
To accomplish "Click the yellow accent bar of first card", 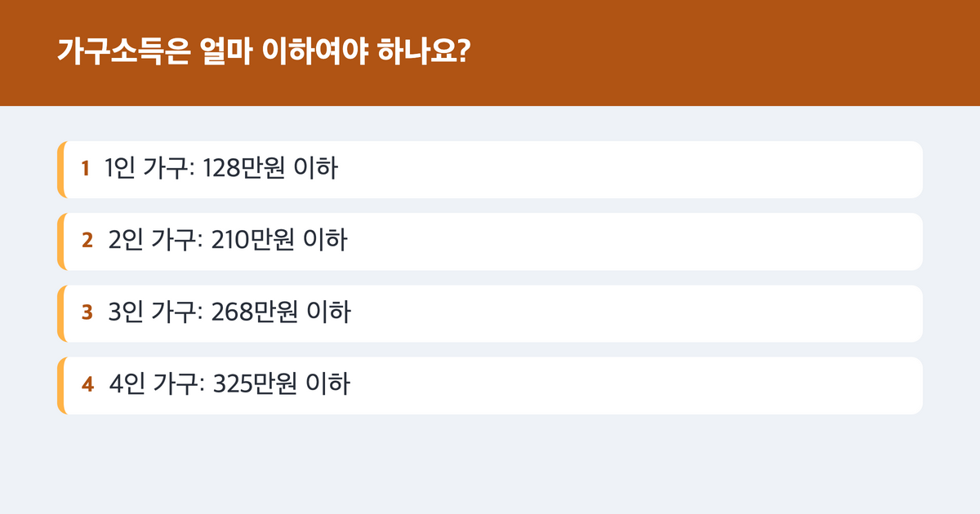I will [60, 170].
